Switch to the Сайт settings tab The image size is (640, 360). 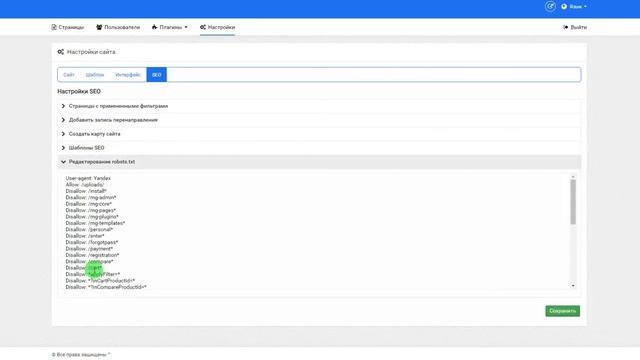[69, 75]
